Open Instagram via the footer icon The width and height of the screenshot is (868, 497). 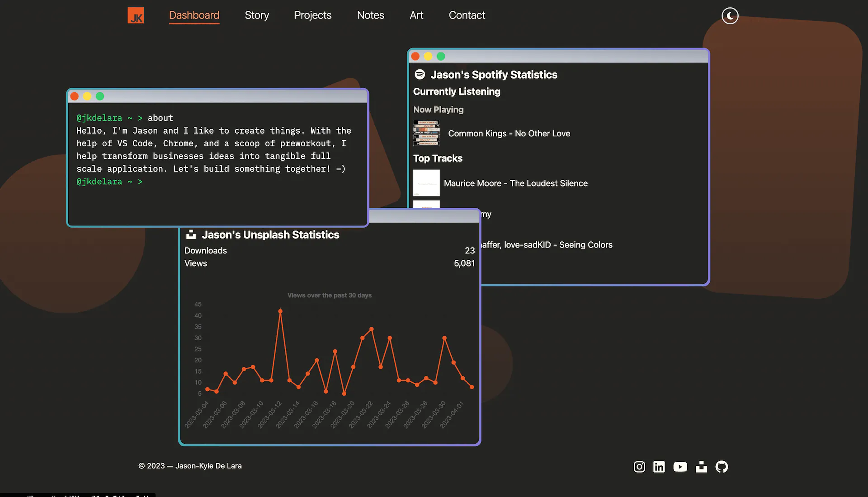coord(639,466)
